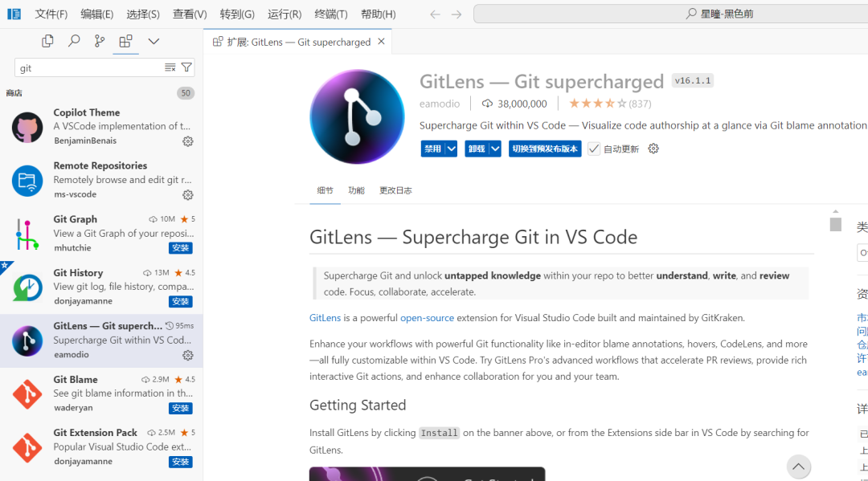Select Git Extension Pack icon

point(27,448)
